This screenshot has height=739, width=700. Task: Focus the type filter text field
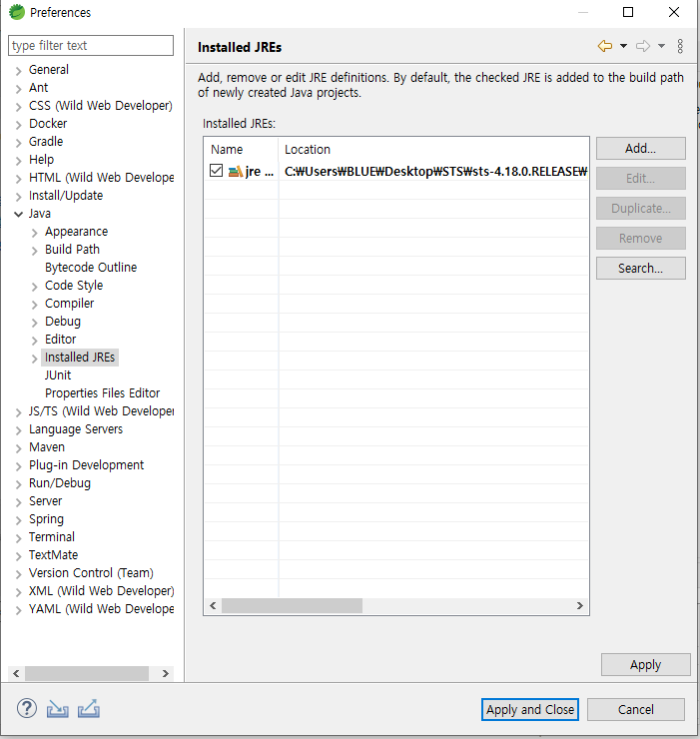(x=91, y=46)
